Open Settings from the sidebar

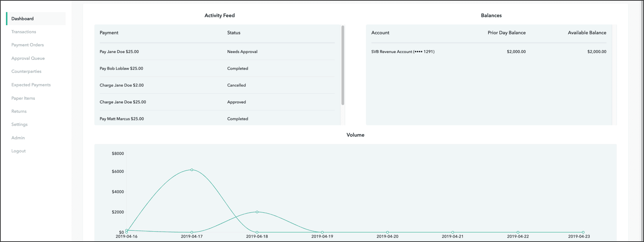click(x=19, y=125)
